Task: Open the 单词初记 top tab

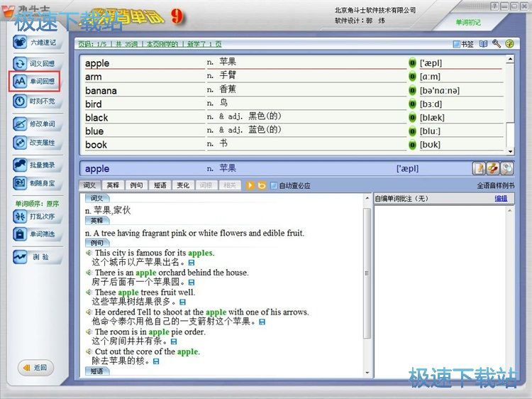Action: pos(468,23)
